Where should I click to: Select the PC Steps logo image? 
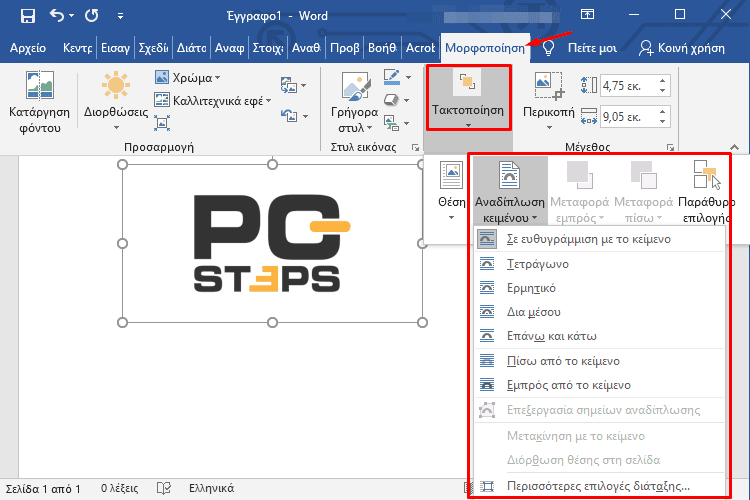[272, 243]
